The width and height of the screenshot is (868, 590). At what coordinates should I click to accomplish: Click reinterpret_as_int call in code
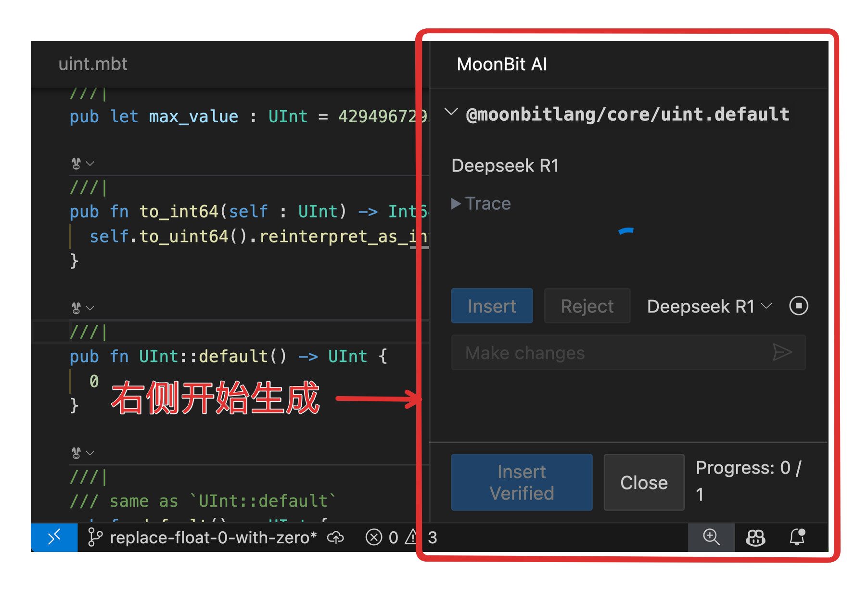click(x=343, y=236)
